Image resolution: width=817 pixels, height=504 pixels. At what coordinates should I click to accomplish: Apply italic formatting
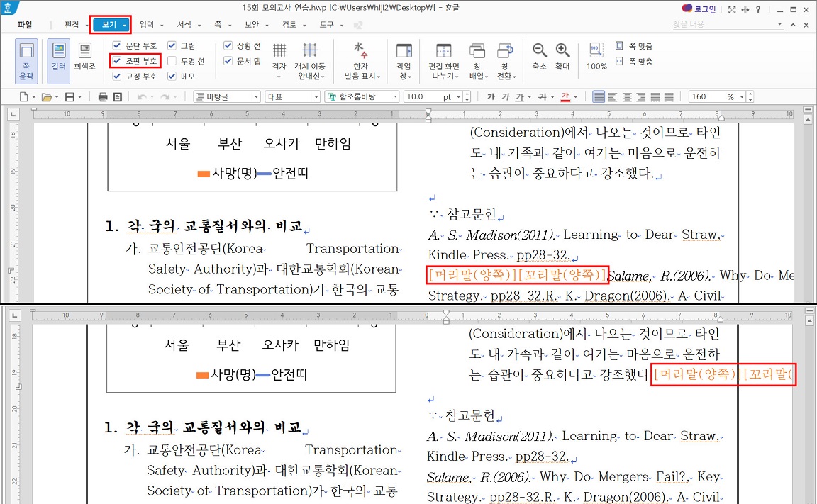click(x=506, y=97)
